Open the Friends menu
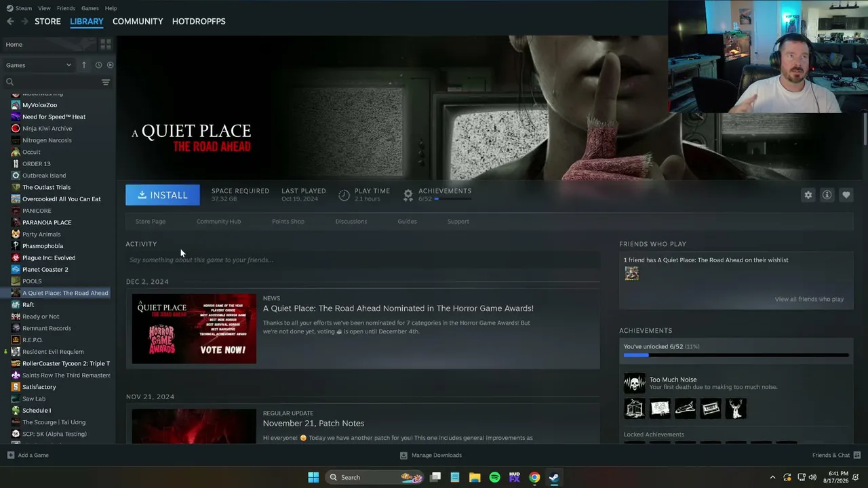 coord(66,8)
